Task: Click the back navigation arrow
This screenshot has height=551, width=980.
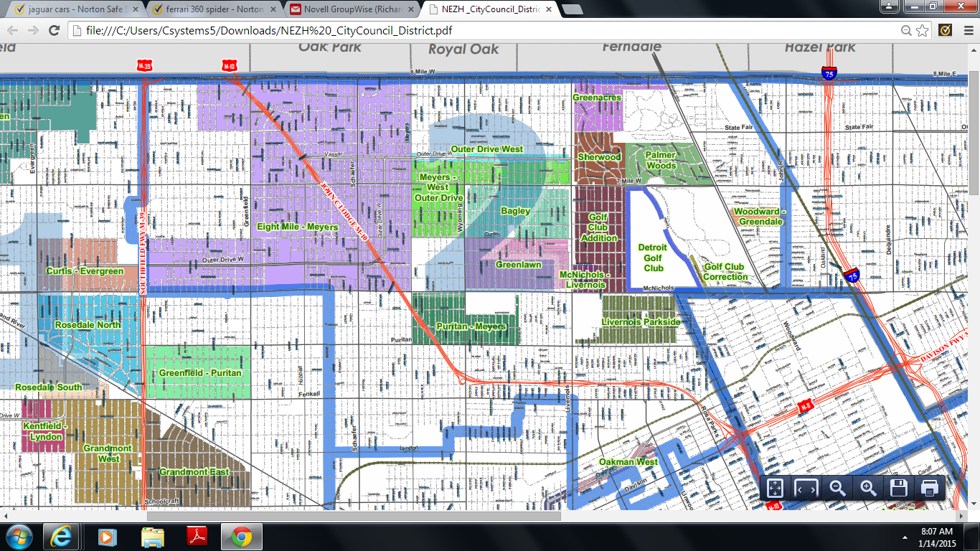Action: (x=11, y=32)
